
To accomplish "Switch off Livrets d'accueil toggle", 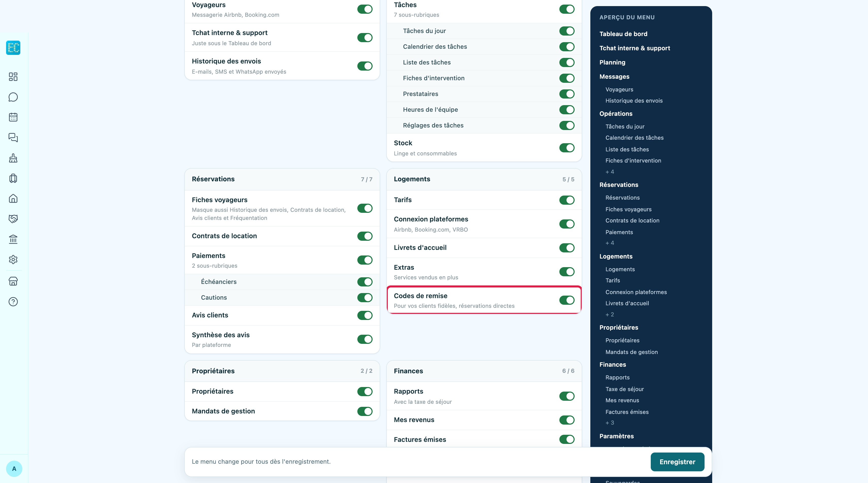I will (x=567, y=248).
